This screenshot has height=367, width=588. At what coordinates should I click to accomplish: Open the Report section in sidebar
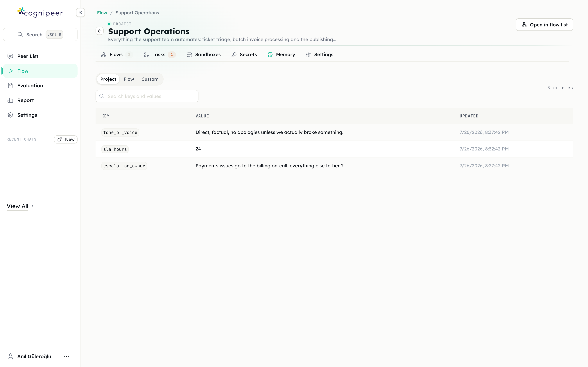click(40, 100)
